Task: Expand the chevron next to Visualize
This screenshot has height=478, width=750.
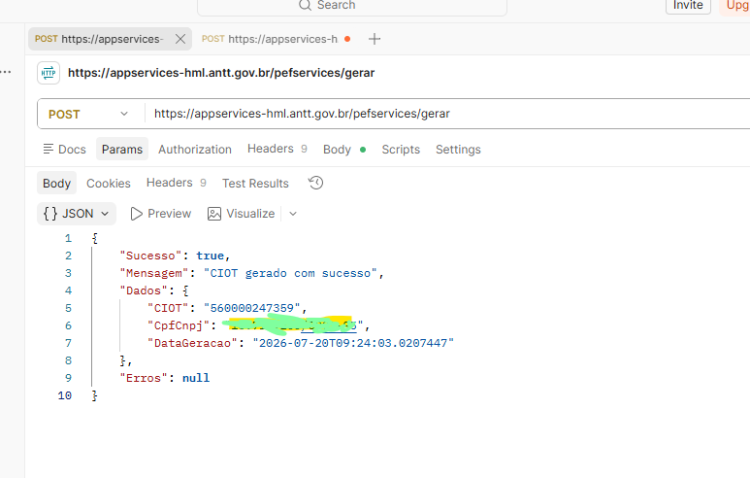Action: coord(293,213)
